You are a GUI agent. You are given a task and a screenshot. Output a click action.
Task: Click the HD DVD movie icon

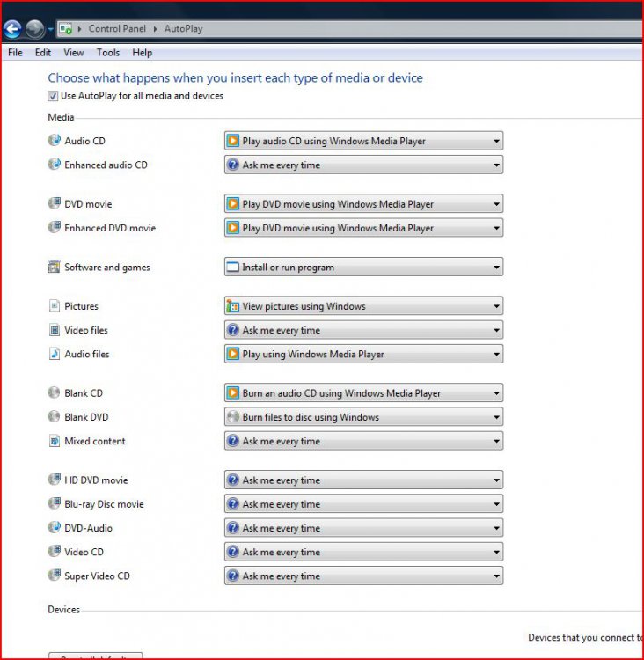pyautogui.click(x=54, y=480)
